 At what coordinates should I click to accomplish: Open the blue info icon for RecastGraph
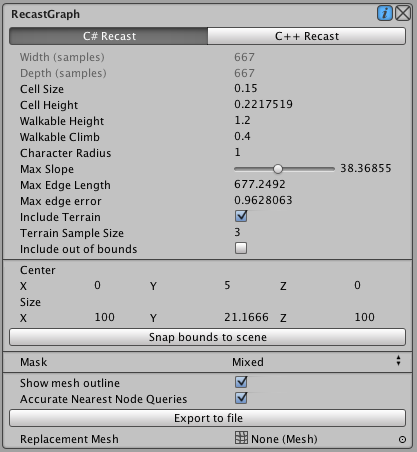pyautogui.click(x=385, y=14)
